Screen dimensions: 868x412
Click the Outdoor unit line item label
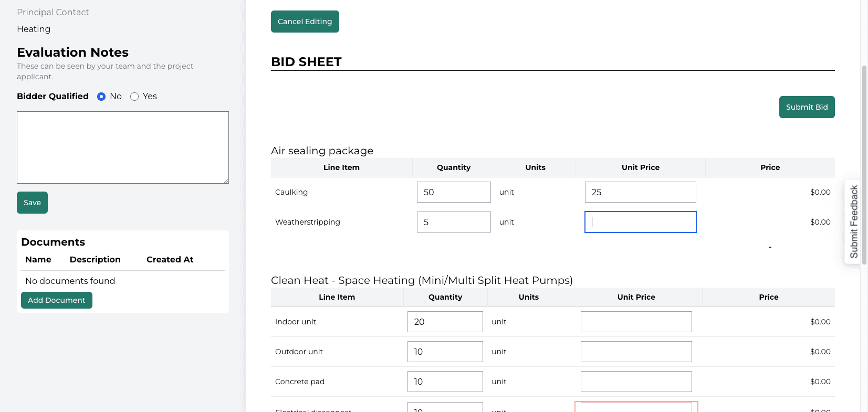point(299,352)
